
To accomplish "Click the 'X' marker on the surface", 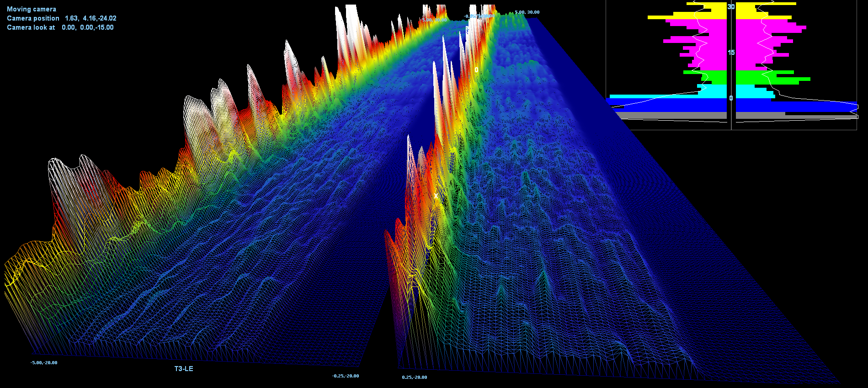I will [436, 196].
